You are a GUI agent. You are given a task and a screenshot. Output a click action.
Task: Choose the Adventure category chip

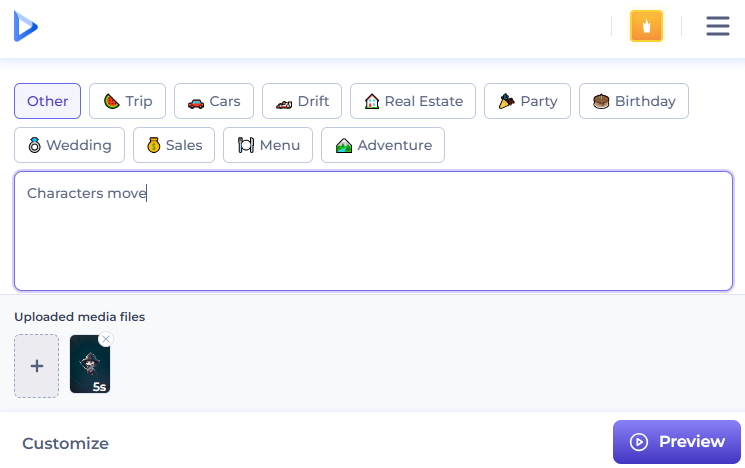pyautogui.click(x=383, y=145)
